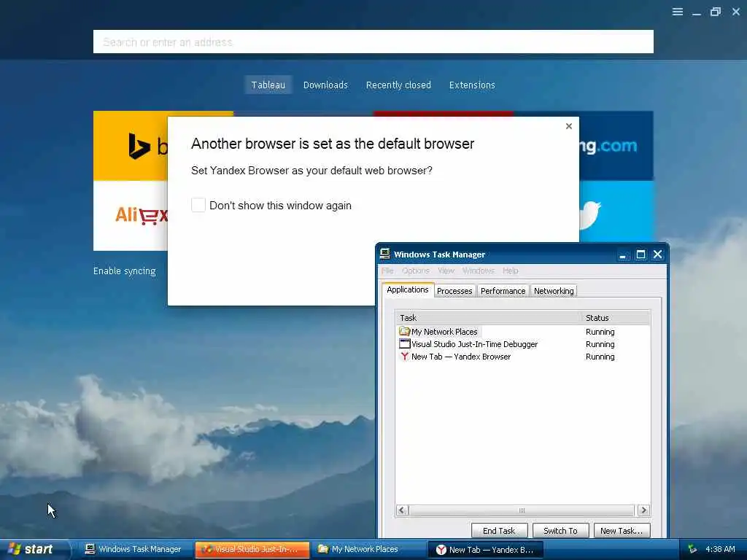Open the Extensions tab
Image resolution: width=747 pixels, height=560 pixels.
pyautogui.click(x=472, y=85)
